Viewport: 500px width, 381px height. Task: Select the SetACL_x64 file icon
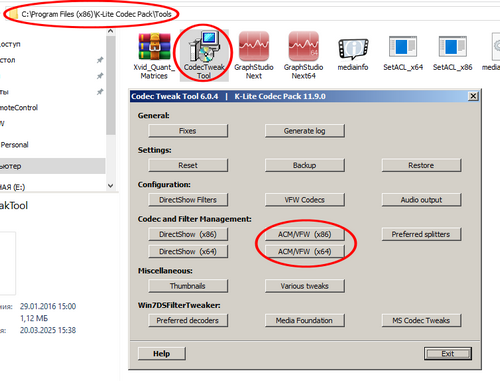coord(403,47)
